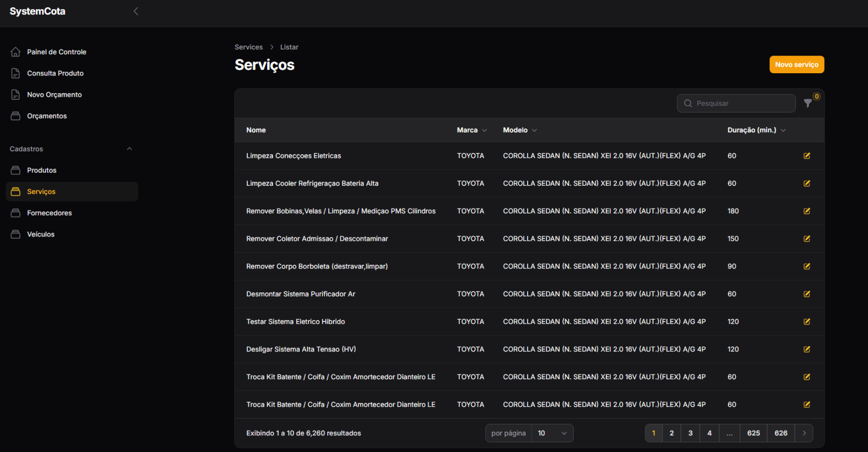Click the Veículos sidebar icon
Screen dimensions: 868x452
coord(15,234)
